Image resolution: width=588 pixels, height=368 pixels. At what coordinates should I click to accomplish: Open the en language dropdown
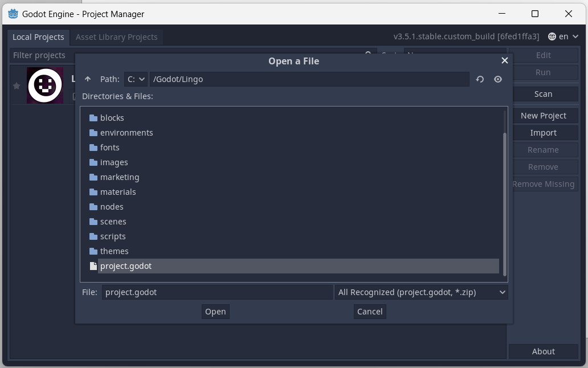point(563,36)
